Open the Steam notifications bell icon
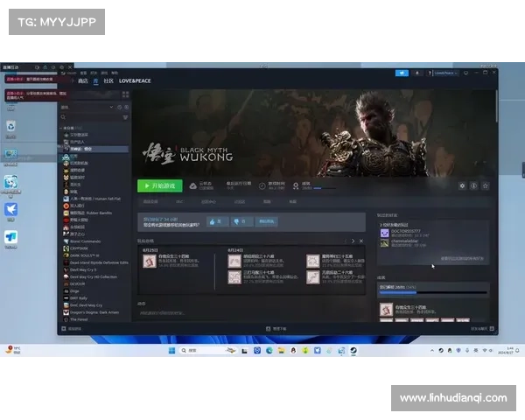525x420 pixels. [417, 73]
